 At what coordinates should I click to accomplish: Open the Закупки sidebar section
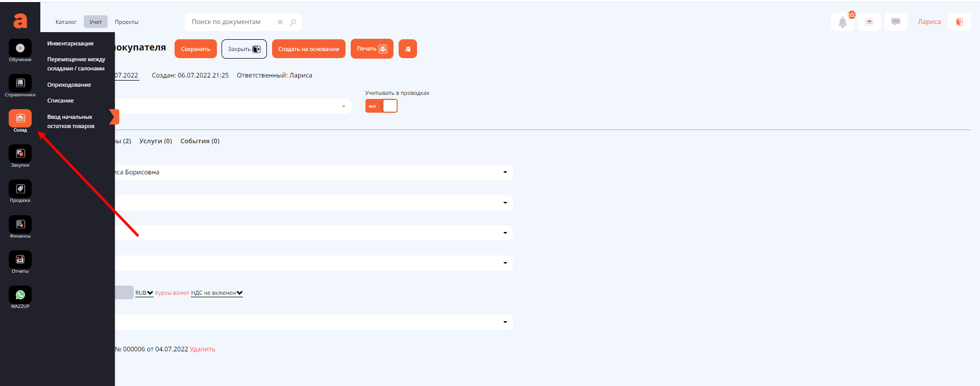click(20, 154)
